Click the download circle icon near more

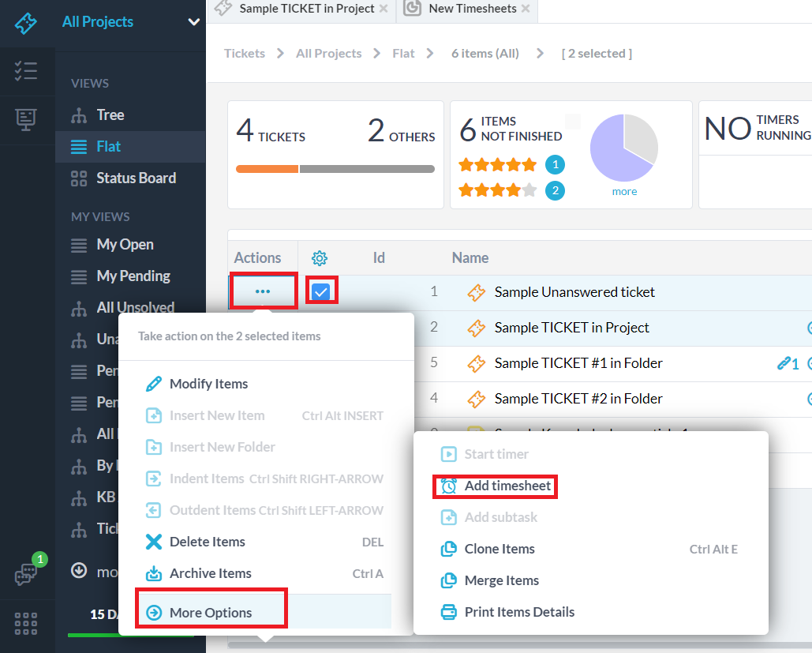coord(79,571)
